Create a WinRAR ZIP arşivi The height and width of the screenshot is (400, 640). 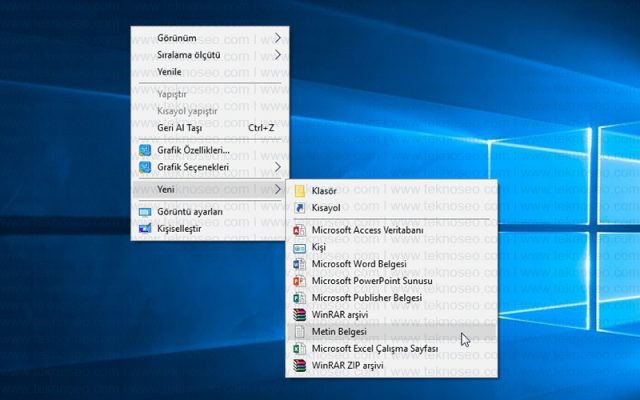tap(391, 365)
